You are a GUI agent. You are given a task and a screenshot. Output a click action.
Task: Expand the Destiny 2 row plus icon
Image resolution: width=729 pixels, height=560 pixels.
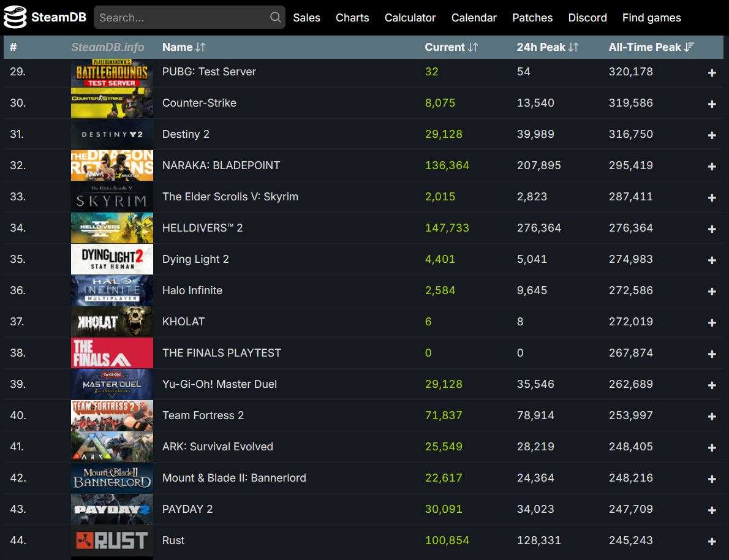point(712,135)
